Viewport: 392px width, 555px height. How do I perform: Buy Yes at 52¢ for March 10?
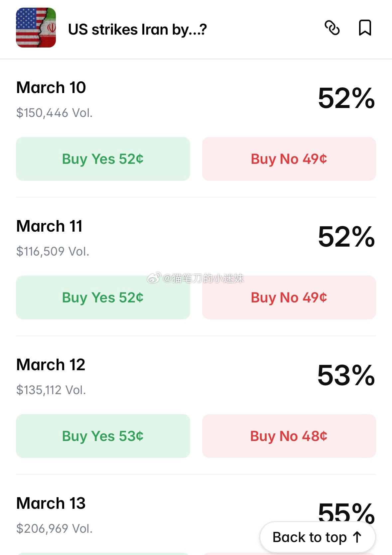[103, 159]
